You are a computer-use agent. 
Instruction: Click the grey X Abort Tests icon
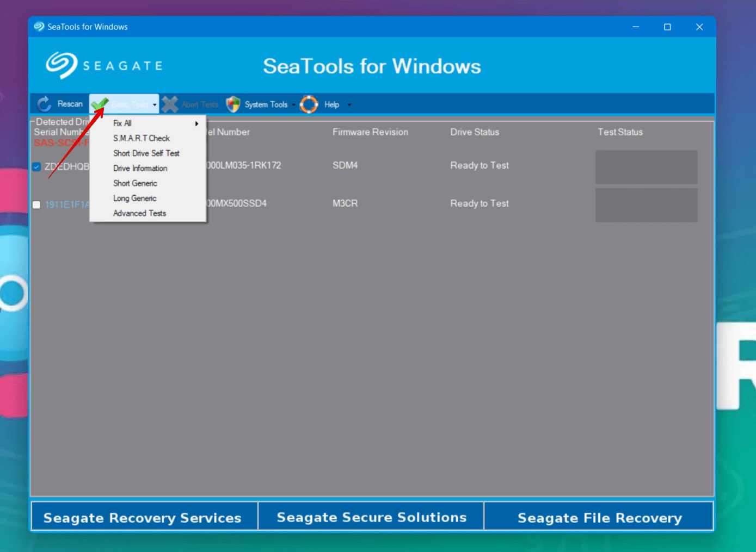(170, 104)
